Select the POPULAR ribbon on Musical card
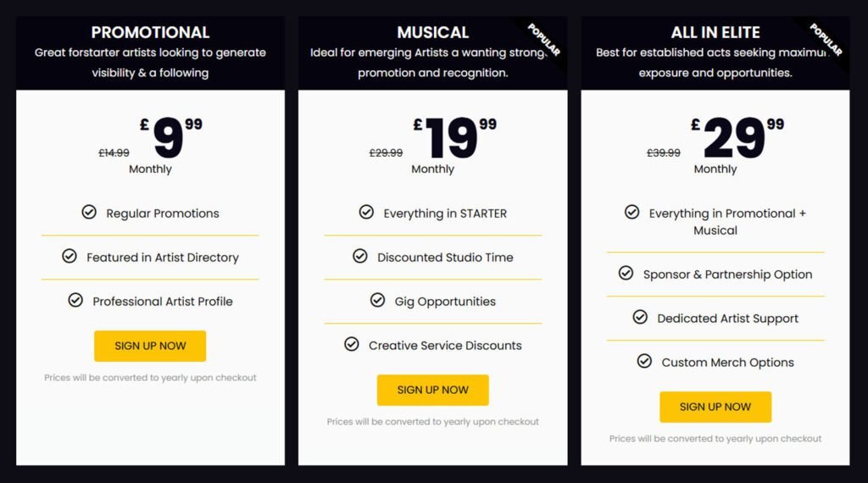Viewport: 868px width, 483px height. click(544, 40)
